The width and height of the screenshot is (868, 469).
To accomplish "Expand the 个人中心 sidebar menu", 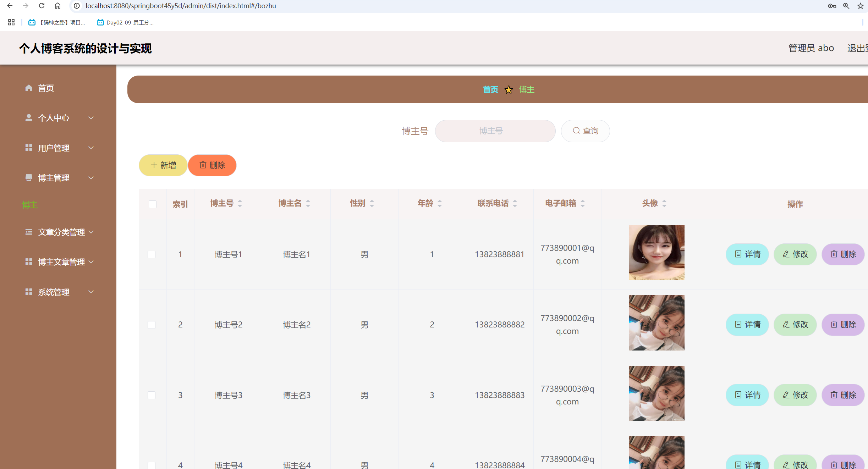I will (59, 118).
